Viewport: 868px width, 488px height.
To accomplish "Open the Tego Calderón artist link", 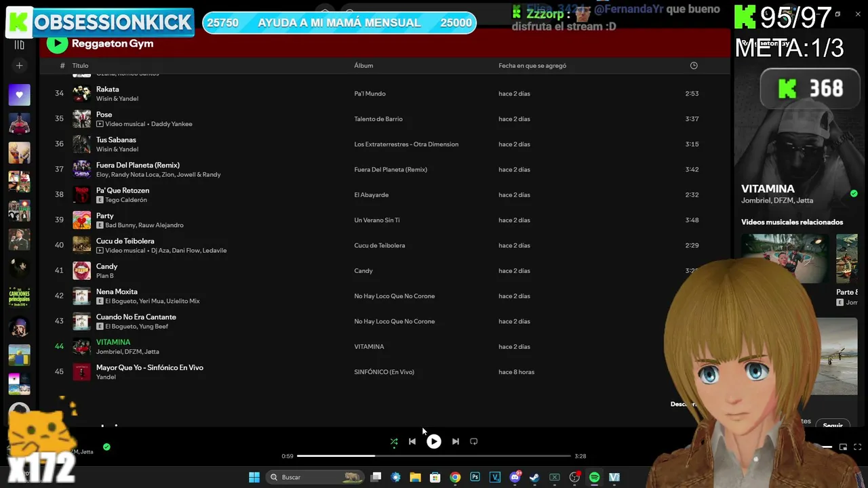I will 126,200.
